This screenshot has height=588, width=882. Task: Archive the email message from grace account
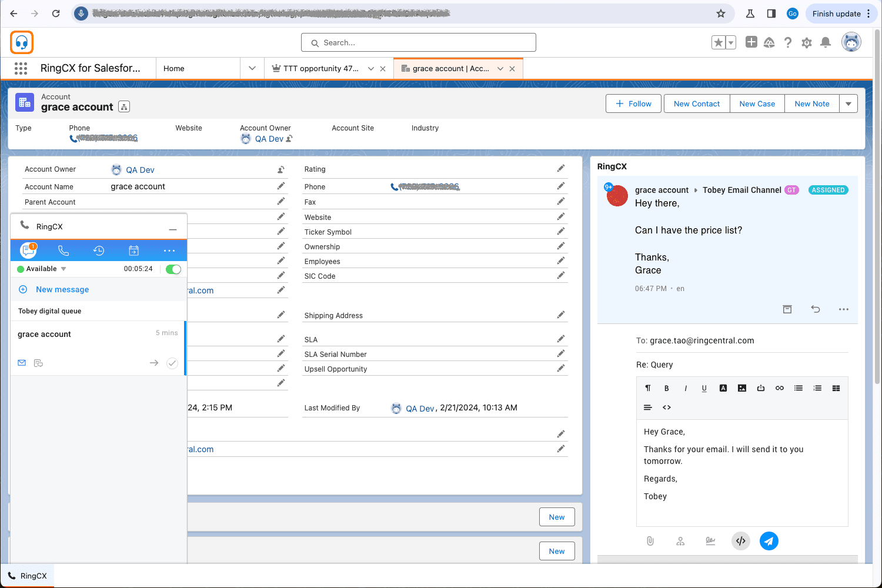coord(787,309)
